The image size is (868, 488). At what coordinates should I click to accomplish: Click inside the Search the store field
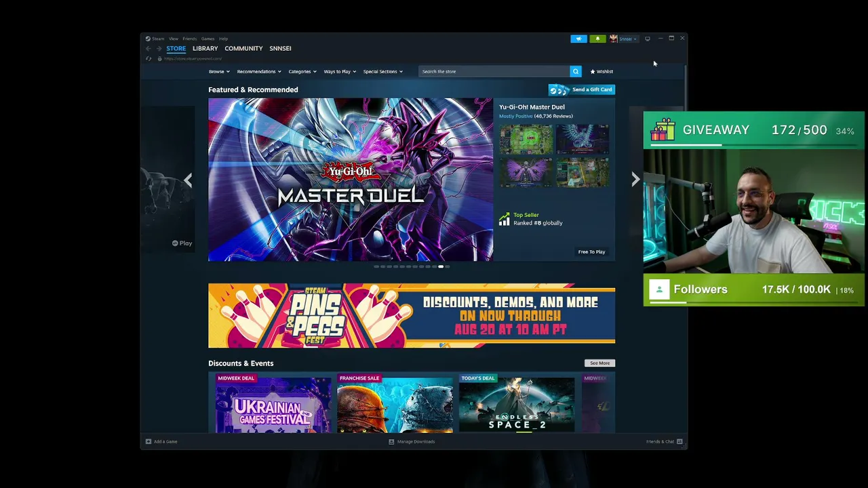(x=494, y=71)
